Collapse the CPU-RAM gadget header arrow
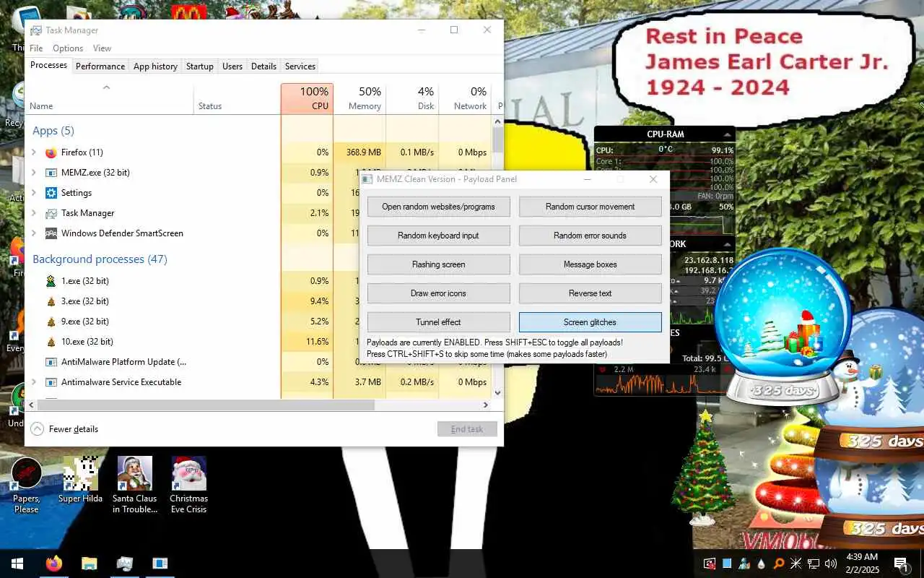Screen dimensions: 924x578 point(728,134)
